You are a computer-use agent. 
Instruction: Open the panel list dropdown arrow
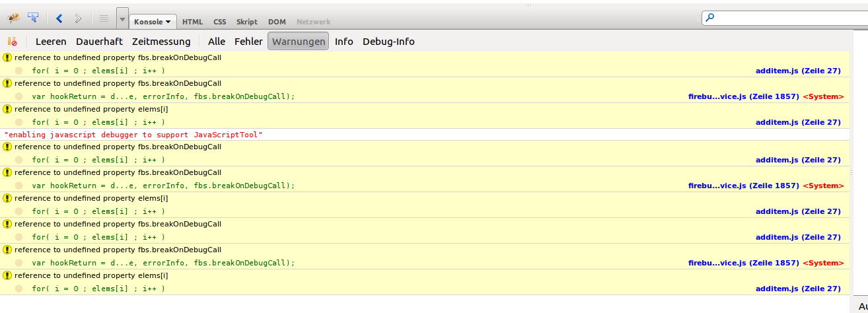(x=122, y=20)
